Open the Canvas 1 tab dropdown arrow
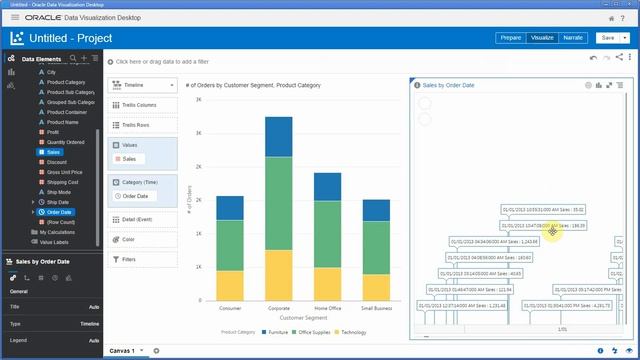640x360 pixels. tap(142, 351)
